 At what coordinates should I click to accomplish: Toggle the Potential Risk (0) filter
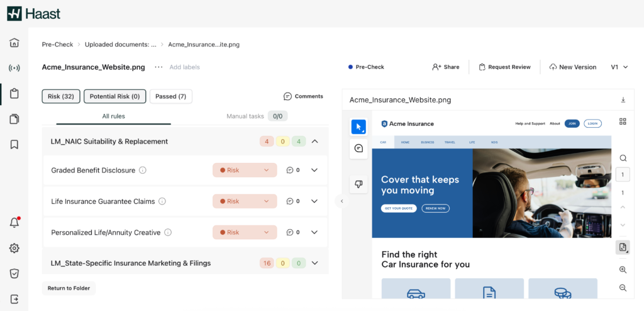pos(115,96)
